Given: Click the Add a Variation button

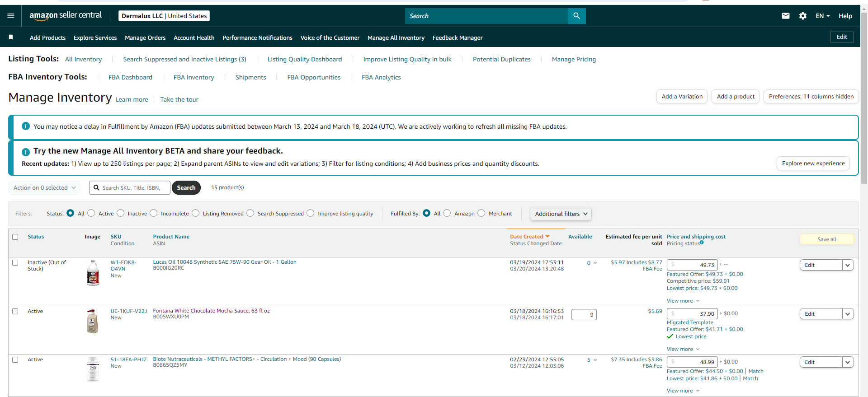Looking at the screenshot, I should [x=682, y=96].
